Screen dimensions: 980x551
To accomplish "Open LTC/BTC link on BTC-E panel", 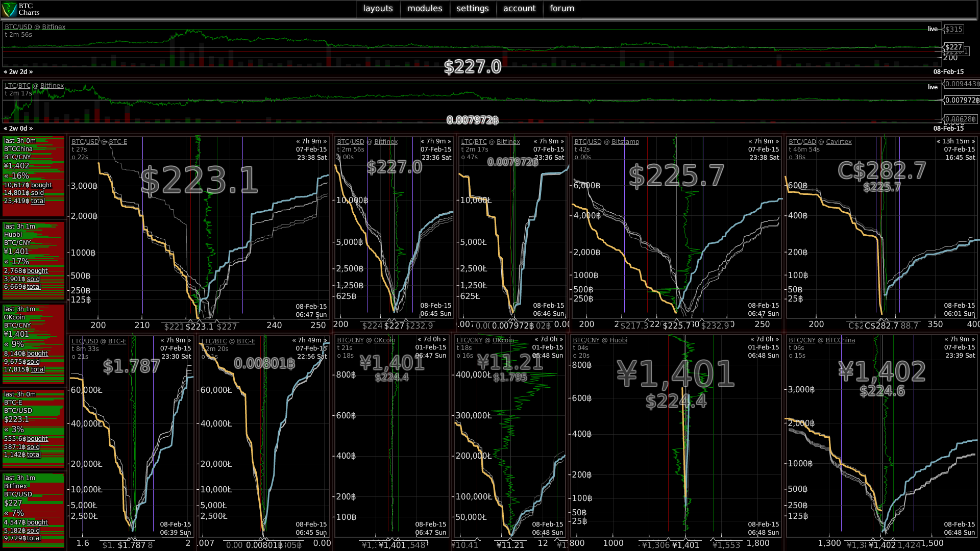I will [214, 341].
